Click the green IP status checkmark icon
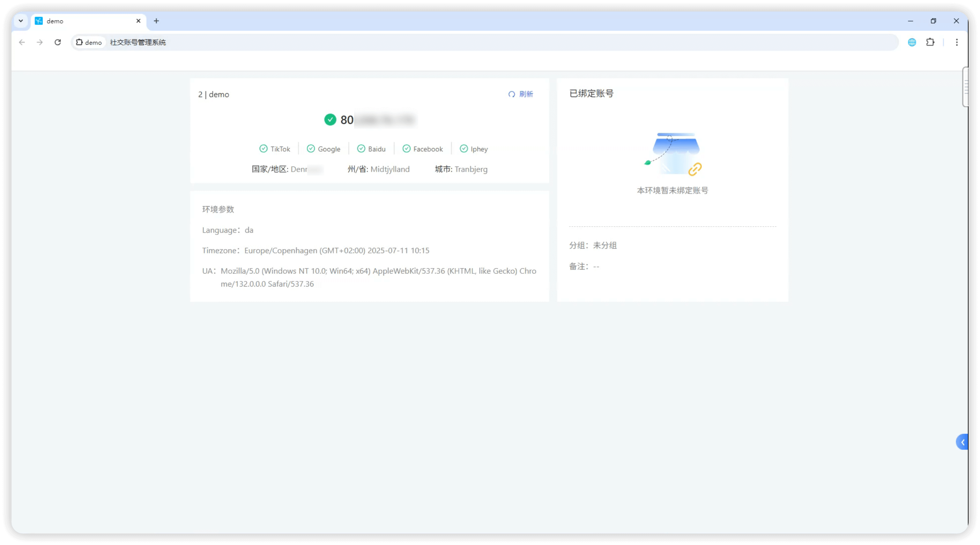 (x=330, y=120)
